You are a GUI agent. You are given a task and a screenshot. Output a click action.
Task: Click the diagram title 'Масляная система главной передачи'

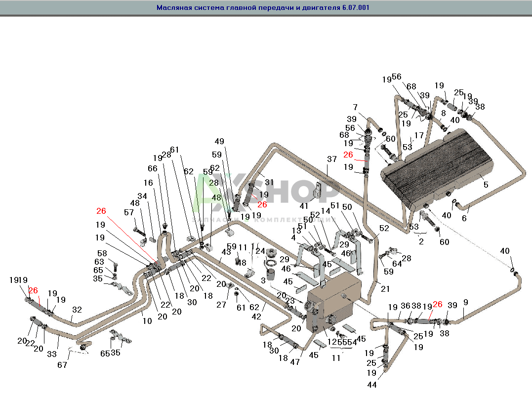pyautogui.click(x=263, y=7)
